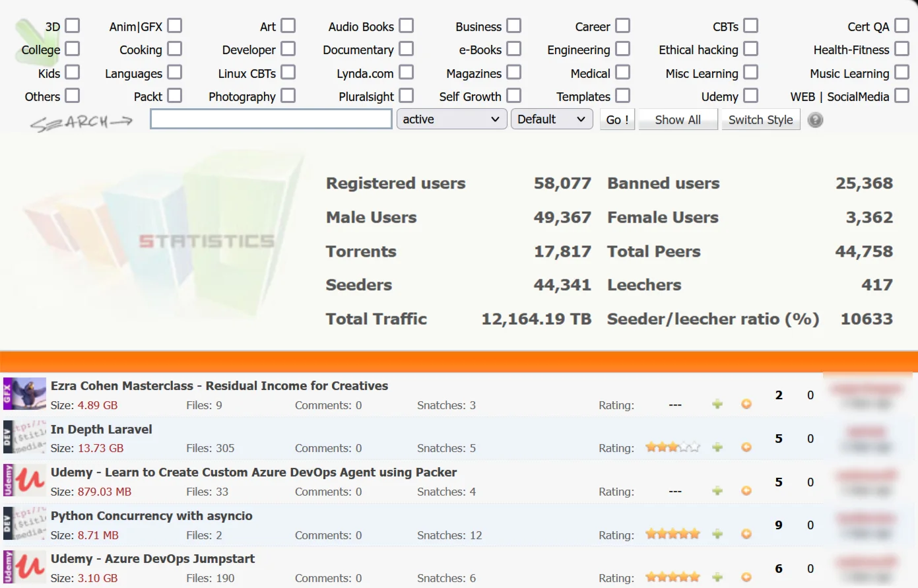This screenshot has height=588, width=918.
Task: Open Udemy Azure DevOps Jumpstart link
Action: tap(152, 559)
